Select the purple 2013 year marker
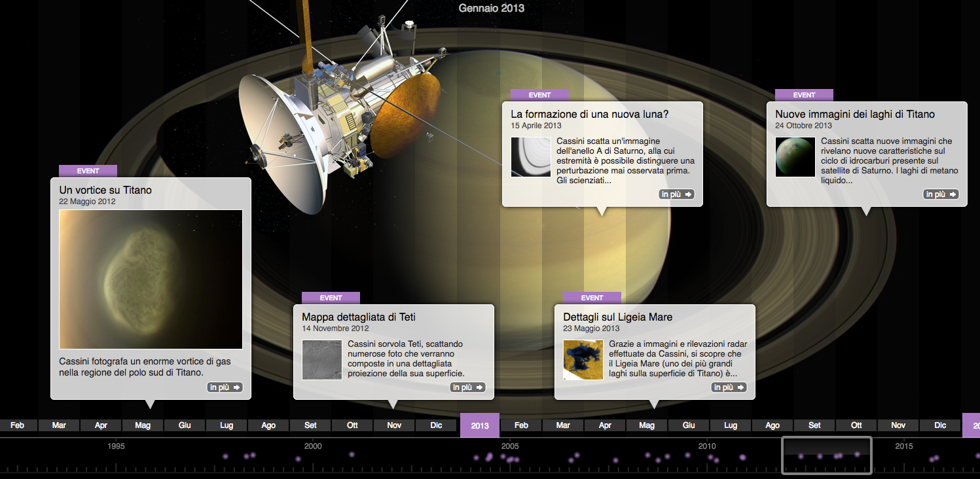 (x=480, y=425)
